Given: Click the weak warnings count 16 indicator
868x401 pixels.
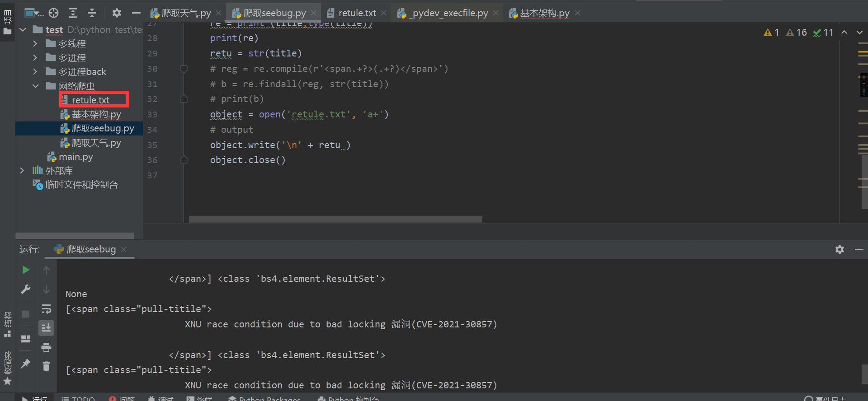Looking at the screenshot, I should pyautogui.click(x=796, y=33).
